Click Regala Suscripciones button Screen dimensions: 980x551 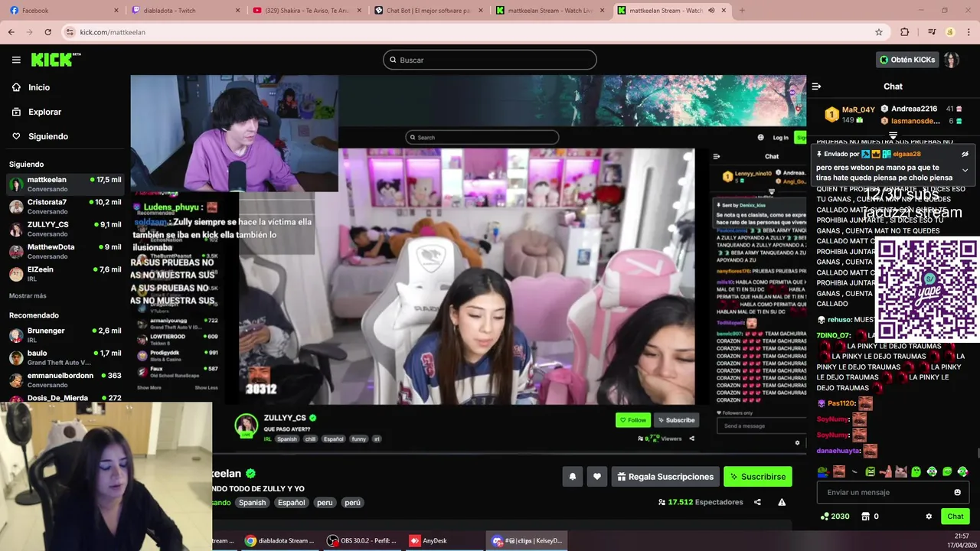click(665, 477)
